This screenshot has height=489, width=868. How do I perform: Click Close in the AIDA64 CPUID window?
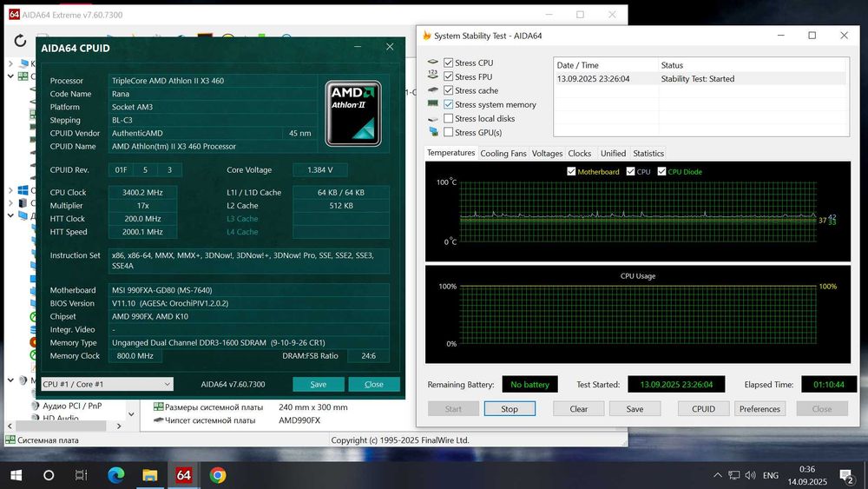(x=373, y=384)
